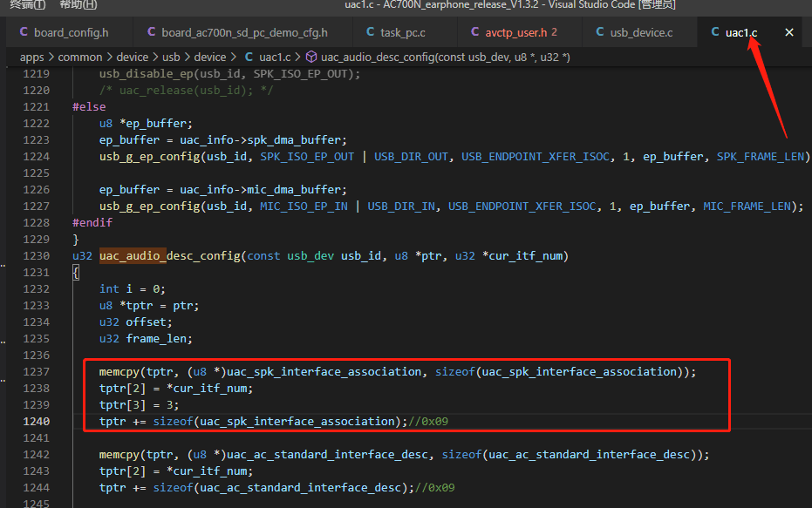
Task: Open the apps breadcrumb folder
Action: tap(32, 57)
